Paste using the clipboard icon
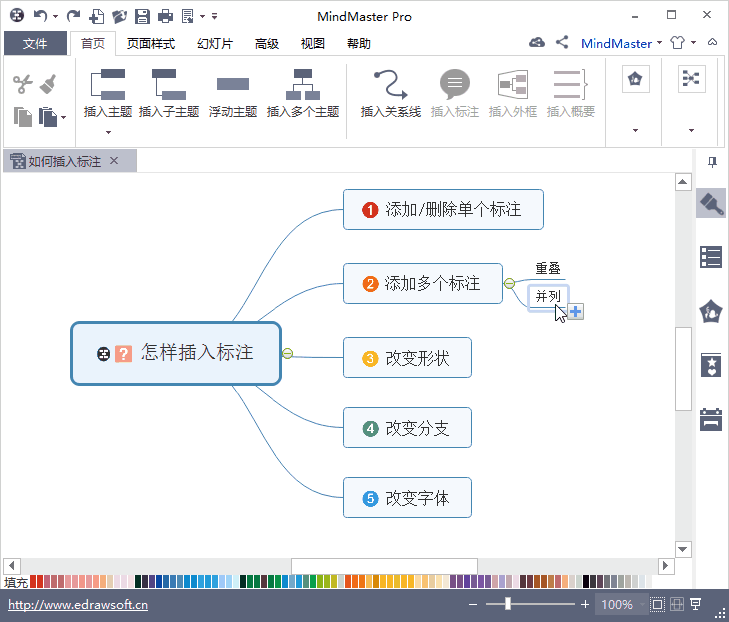729x622 pixels. click(x=48, y=117)
